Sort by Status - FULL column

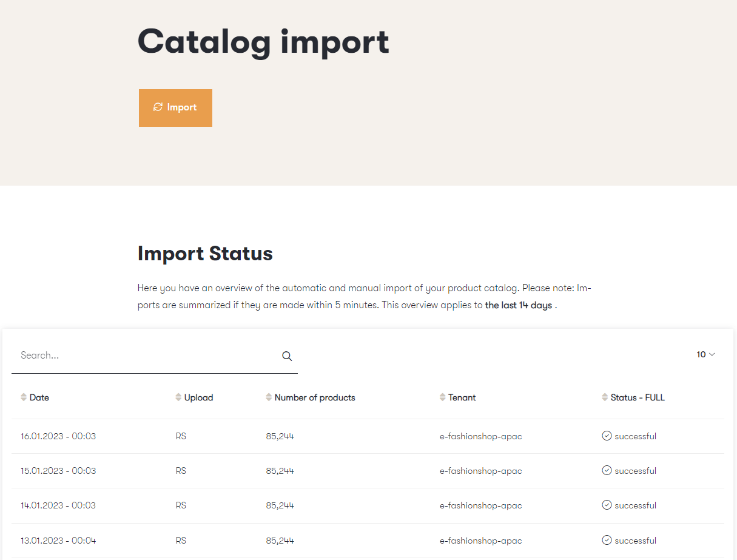[x=633, y=397]
